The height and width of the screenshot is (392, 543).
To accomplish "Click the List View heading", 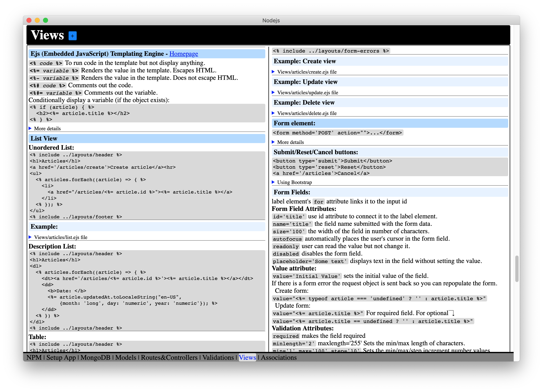I will [147, 139].
